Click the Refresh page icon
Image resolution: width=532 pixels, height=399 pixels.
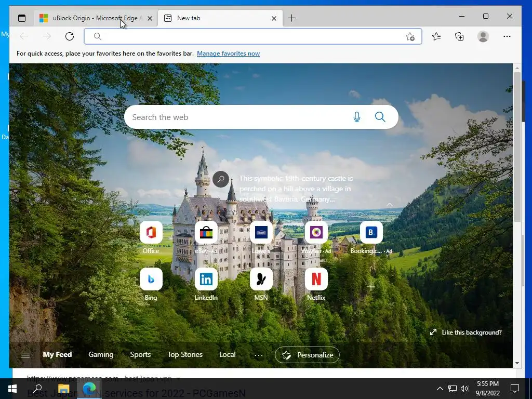click(x=70, y=36)
